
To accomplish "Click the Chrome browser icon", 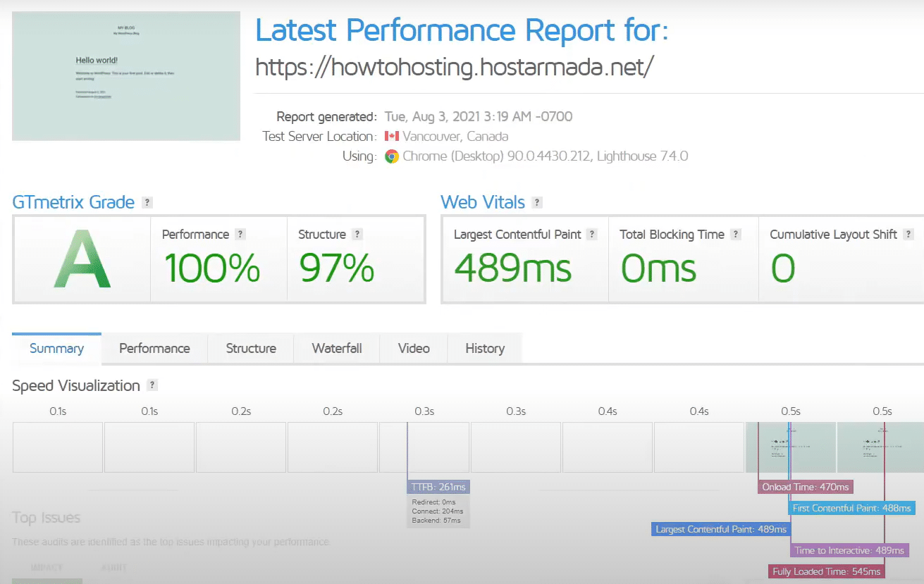I will [x=392, y=156].
